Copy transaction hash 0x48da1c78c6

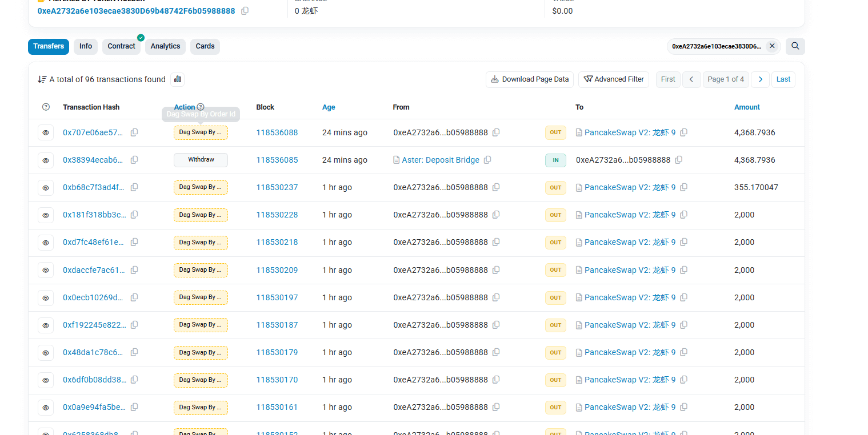(x=134, y=352)
